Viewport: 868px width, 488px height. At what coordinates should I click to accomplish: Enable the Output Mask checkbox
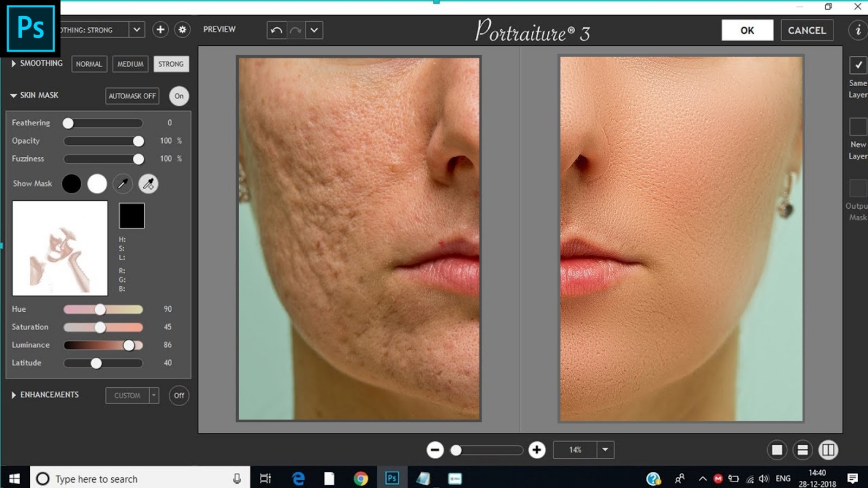coord(858,188)
